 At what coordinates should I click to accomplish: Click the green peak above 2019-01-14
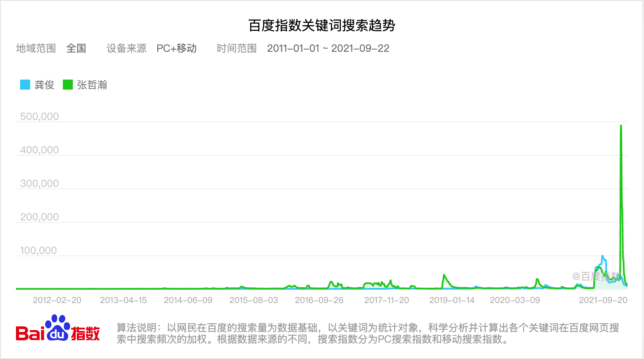click(444, 275)
